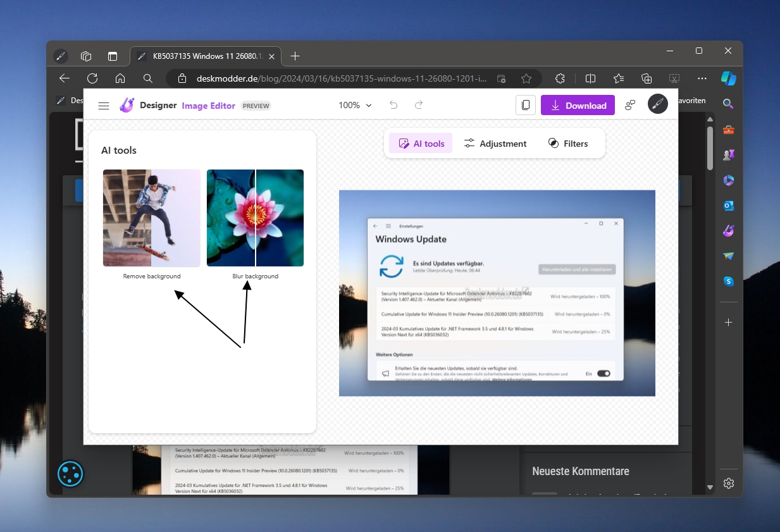Open Drop paper plane in sidebar
780x532 pixels.
(x=729, y=256)
